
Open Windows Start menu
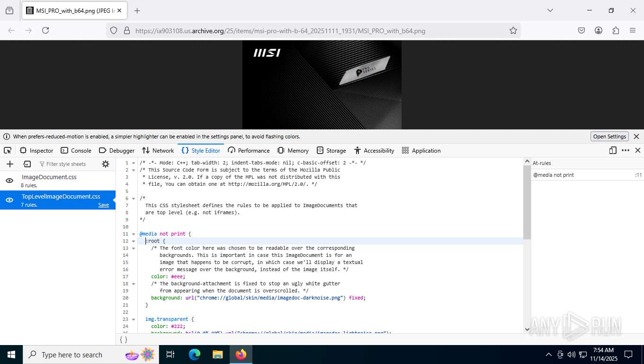(11, 355)
